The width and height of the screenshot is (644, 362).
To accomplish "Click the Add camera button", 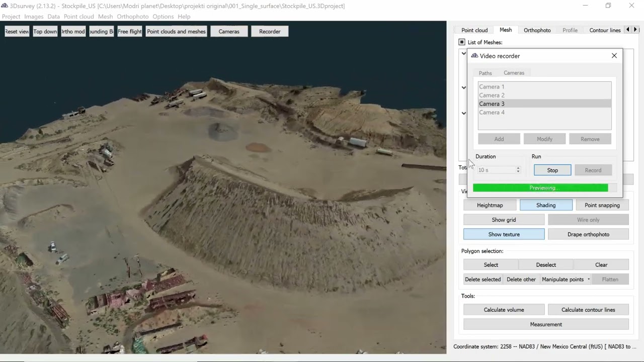I will (499, 139).
